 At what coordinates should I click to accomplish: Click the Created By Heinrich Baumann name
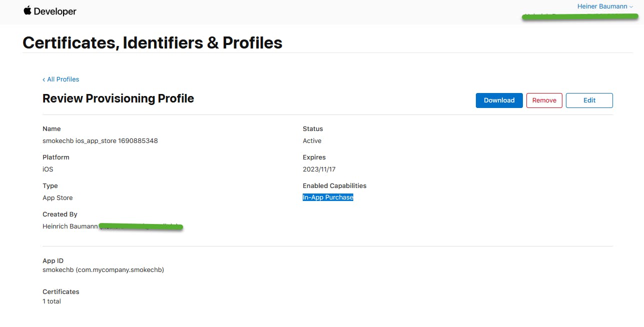[70, 226]
